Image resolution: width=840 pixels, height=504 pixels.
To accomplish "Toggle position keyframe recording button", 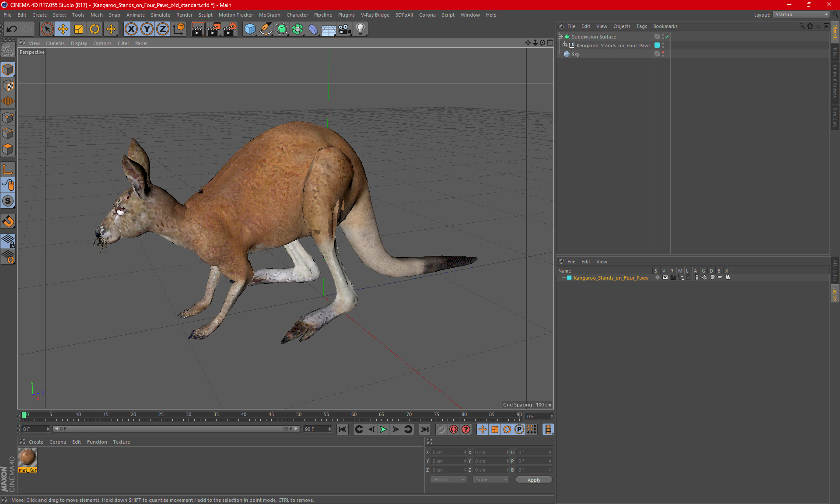I will (482, 429).
